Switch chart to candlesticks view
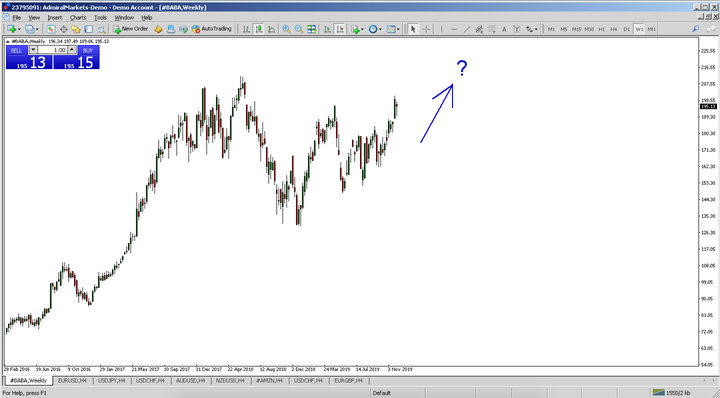 coord(259,29)
